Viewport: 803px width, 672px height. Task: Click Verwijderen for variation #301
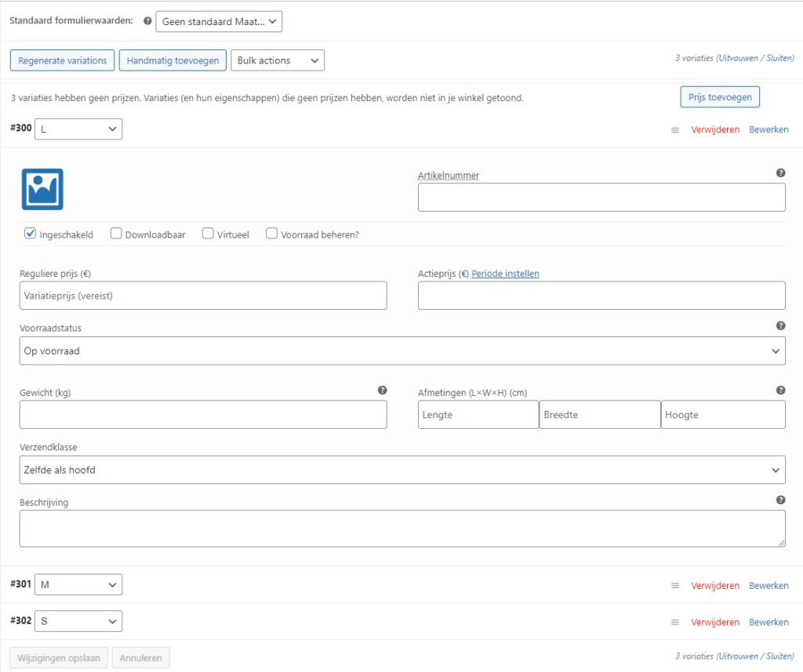click(715, 586)
